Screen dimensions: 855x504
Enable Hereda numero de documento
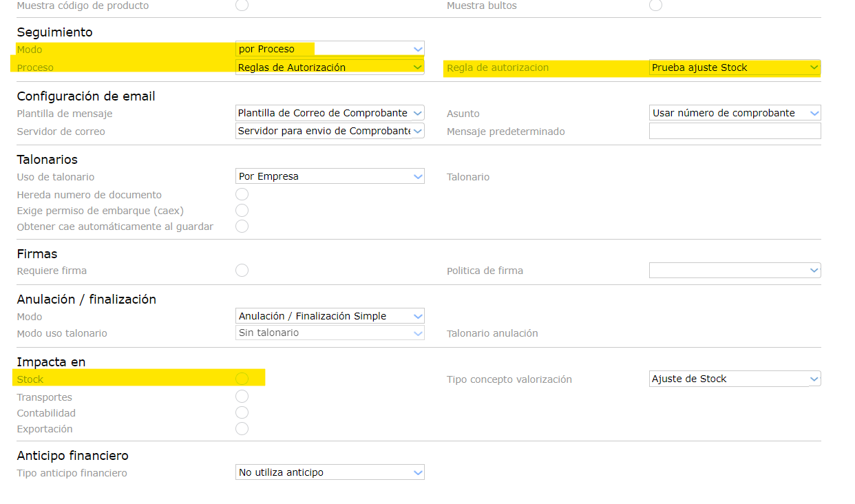[x=242, y=194]
